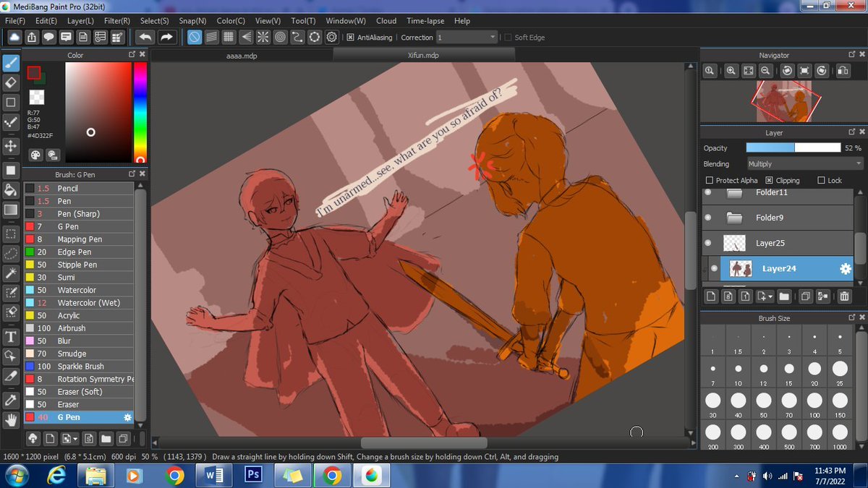Select the Magic Wand tool

coord(11,273)
